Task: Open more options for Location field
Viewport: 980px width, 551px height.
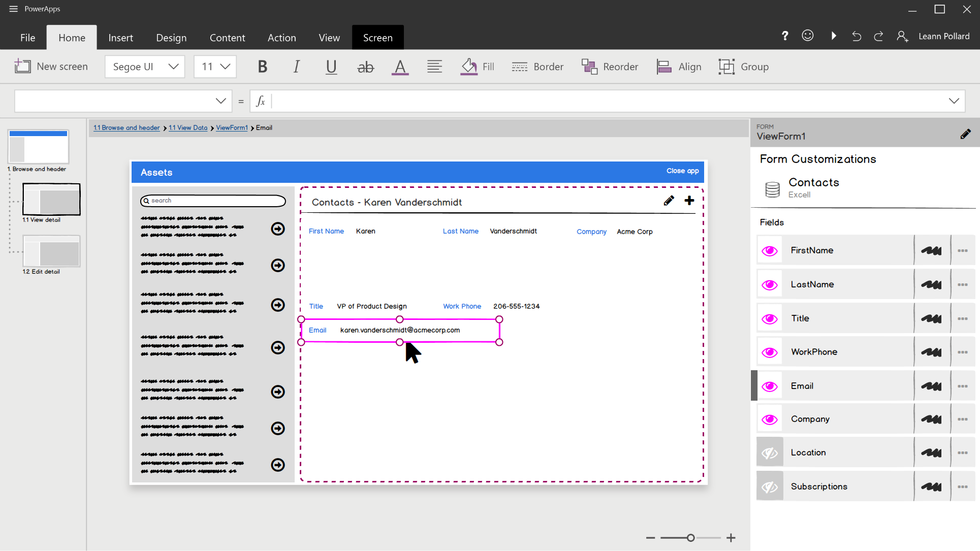Action: pyautogui.click(x=962, y=452)
